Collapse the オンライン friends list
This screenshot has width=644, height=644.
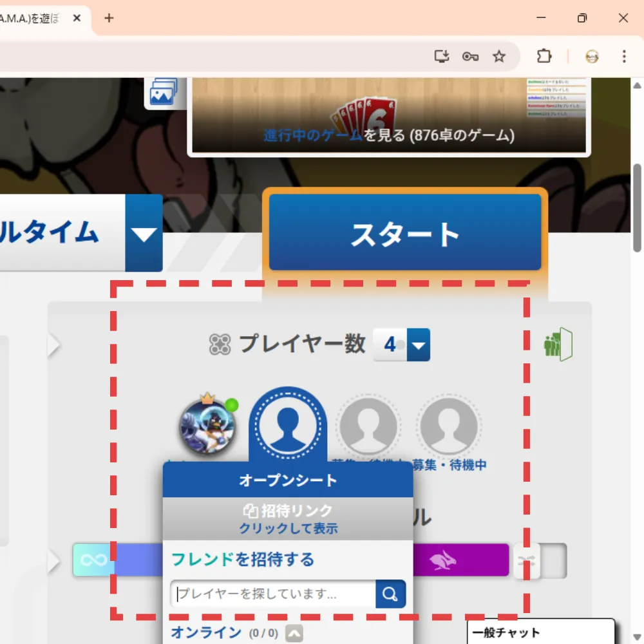(x=294, y=633)
